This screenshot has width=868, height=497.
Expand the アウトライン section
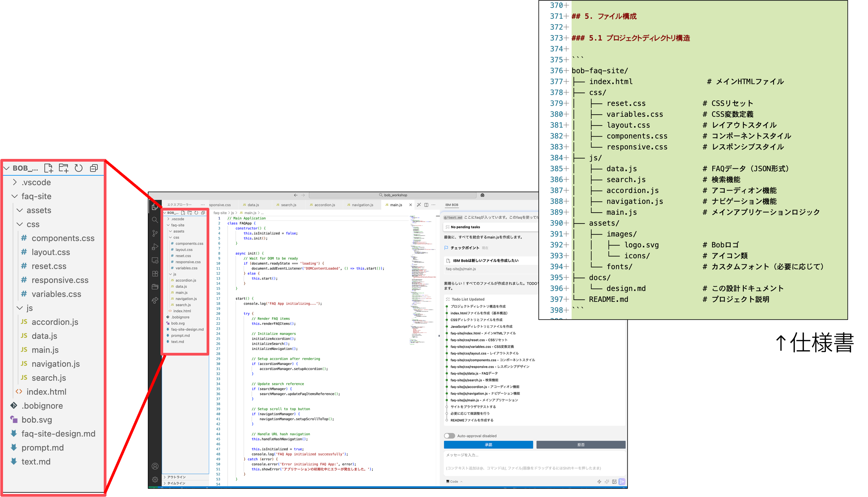(x=186, y=477)
